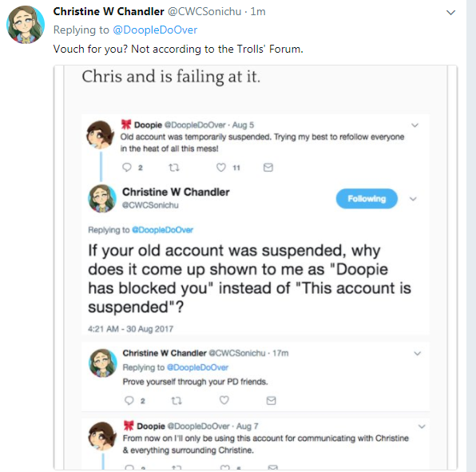Image resolution: width=476 pixels, height=472 pixels.
Task: Open @CWCSonichu handle in top tweet header
Action: pos(204,11)
